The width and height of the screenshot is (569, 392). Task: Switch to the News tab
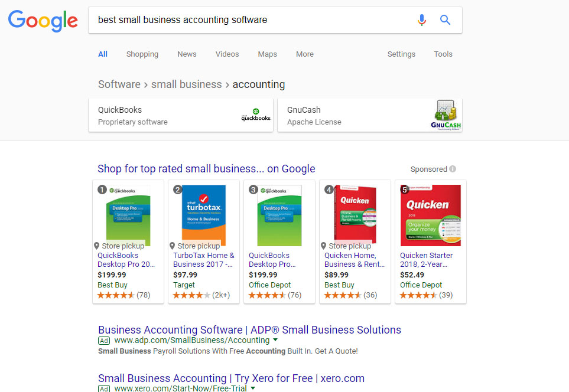pyautogui.click(x=187, y=54)
